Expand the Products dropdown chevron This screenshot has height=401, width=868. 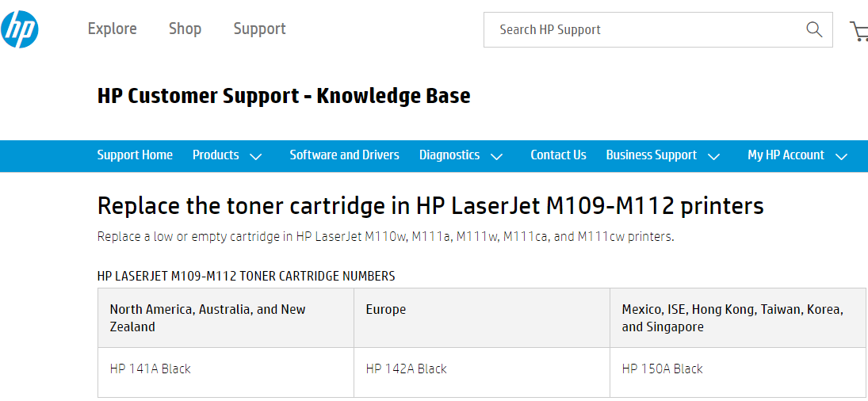point(255,156)
